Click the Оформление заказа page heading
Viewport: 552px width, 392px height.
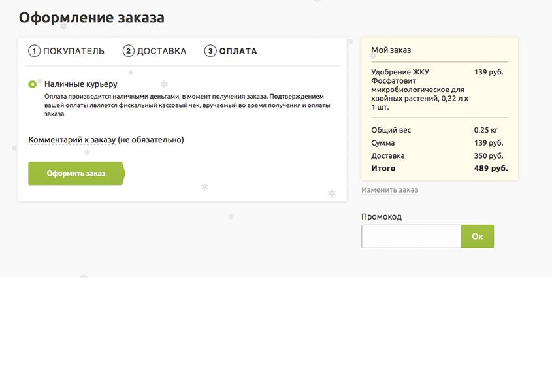(x=91, y=18)
